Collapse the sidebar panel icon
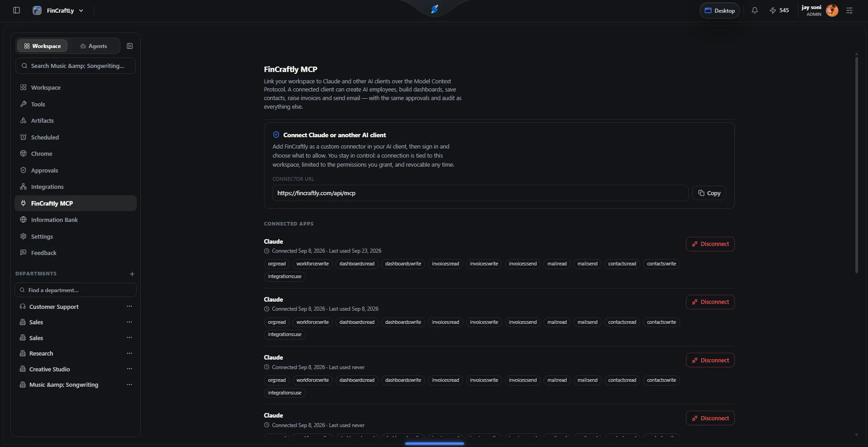This screenshot has width=868, height=447. pos(130,46)
